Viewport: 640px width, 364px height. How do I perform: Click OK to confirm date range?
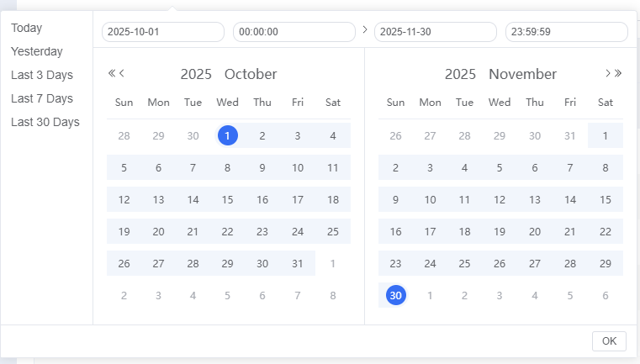609,341
